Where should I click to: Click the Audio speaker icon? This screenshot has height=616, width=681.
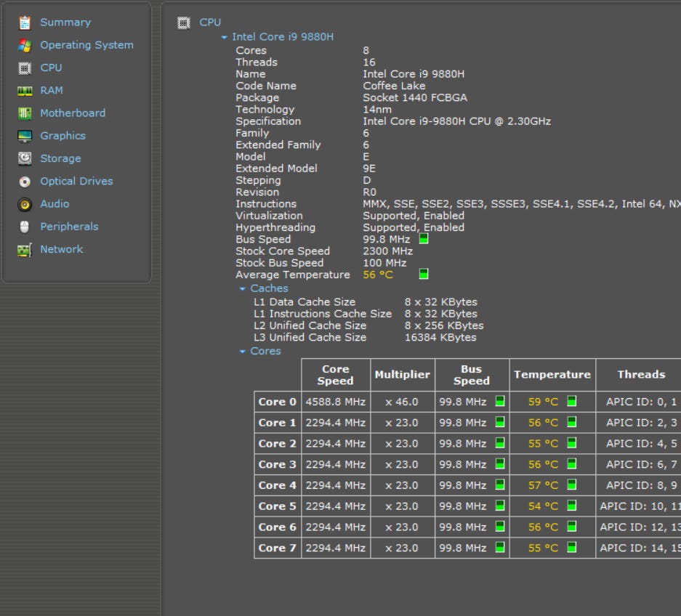[x=25, y=204]
